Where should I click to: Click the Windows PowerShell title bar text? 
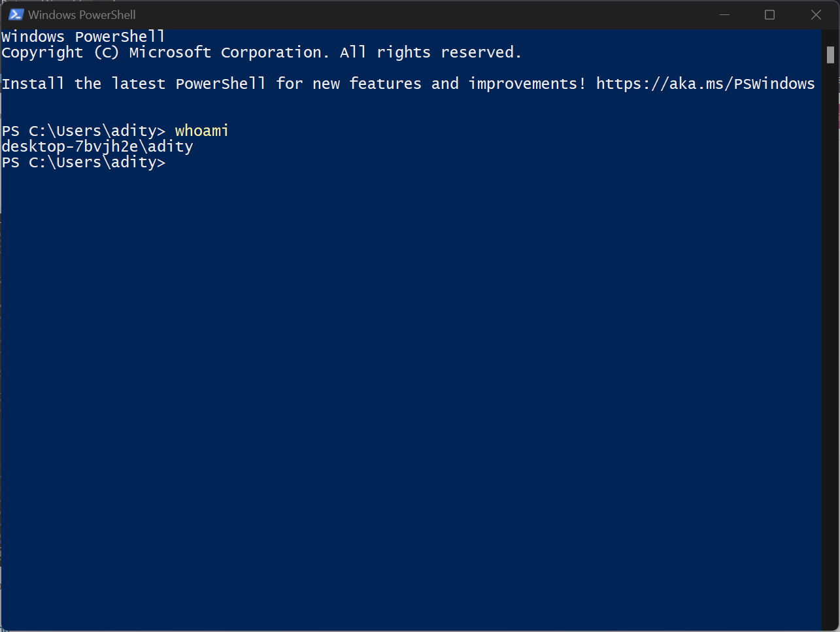pos(82,14)
